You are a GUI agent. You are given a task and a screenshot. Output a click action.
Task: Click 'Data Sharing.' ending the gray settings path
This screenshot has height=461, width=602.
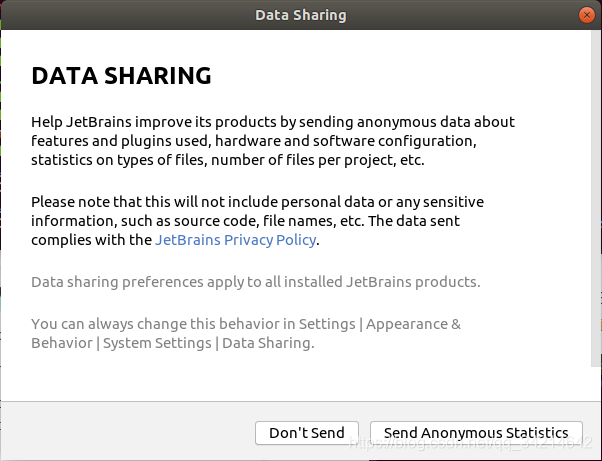(x=267, y=343)
